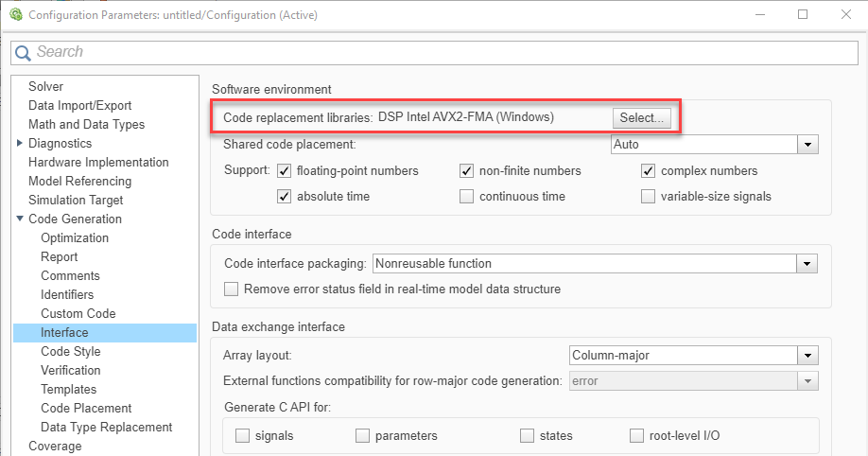Select Solver in the left pane

tap(45, 87)
